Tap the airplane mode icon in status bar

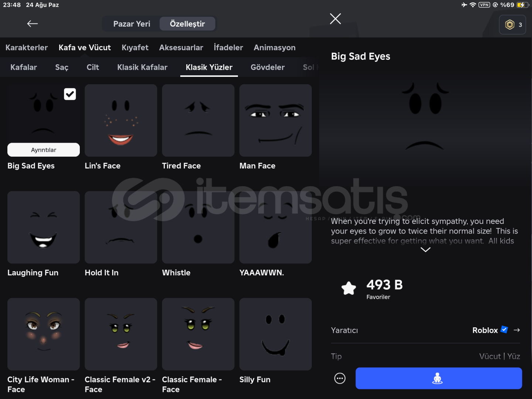click(x=464, y=5)
